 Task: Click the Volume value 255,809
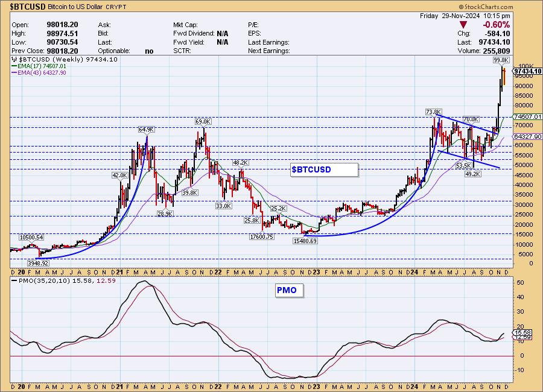(497, 51)
